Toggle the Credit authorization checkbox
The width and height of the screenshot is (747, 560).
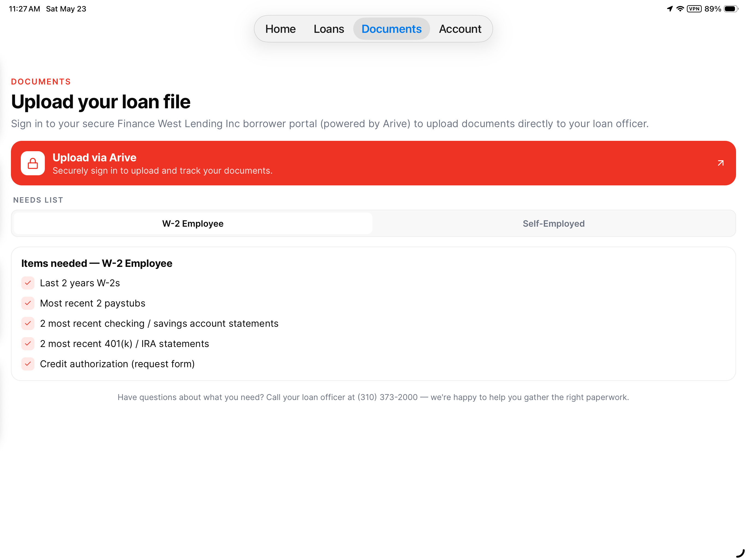pos(28,364)
